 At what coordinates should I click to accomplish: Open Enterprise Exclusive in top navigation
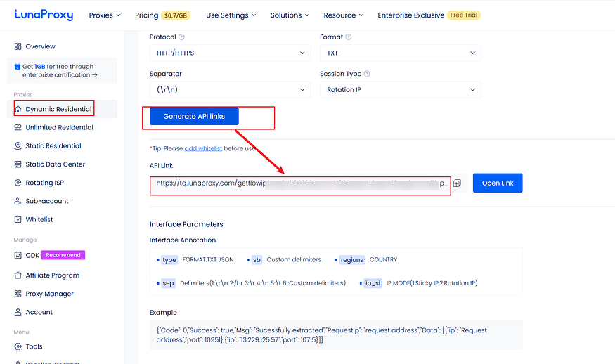[410, 15]
